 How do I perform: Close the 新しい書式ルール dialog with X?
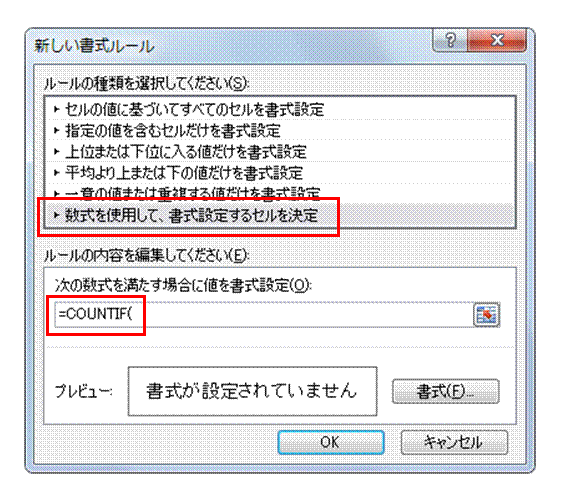pos(497,41)
